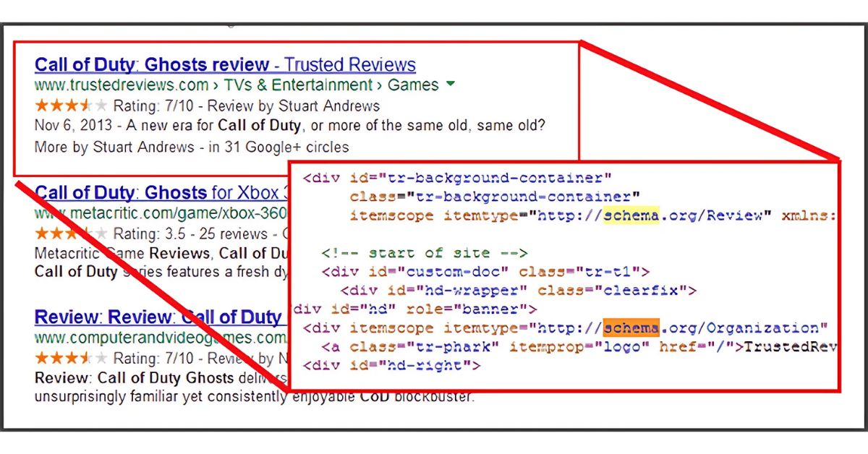868x454 pixels.
Task: Click 'unsurprisingly familiar yet consistently enjoyable' snippet line
Action: 254,396
